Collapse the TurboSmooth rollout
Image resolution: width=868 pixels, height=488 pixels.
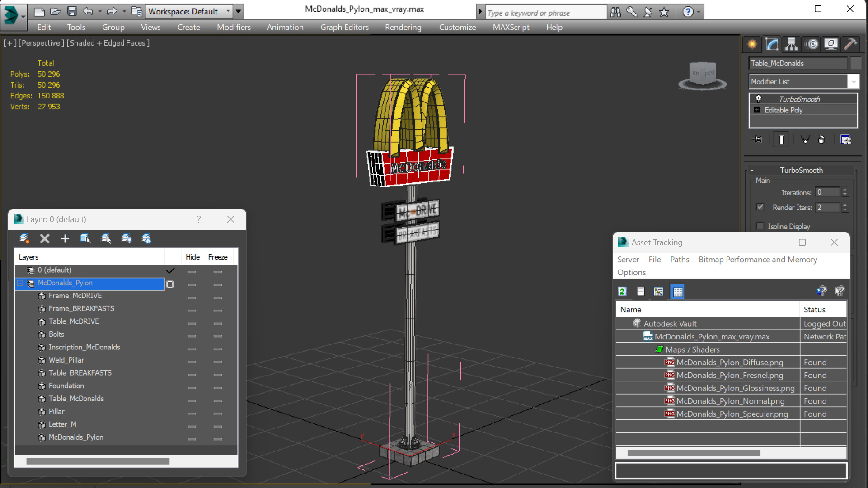[x=752, y=171]
